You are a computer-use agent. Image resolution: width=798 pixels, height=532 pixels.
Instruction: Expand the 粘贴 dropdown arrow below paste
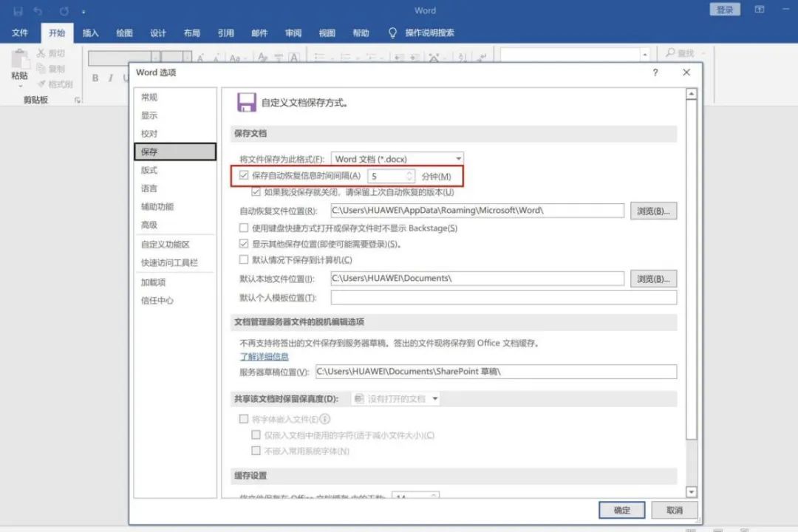click(20, 86)
